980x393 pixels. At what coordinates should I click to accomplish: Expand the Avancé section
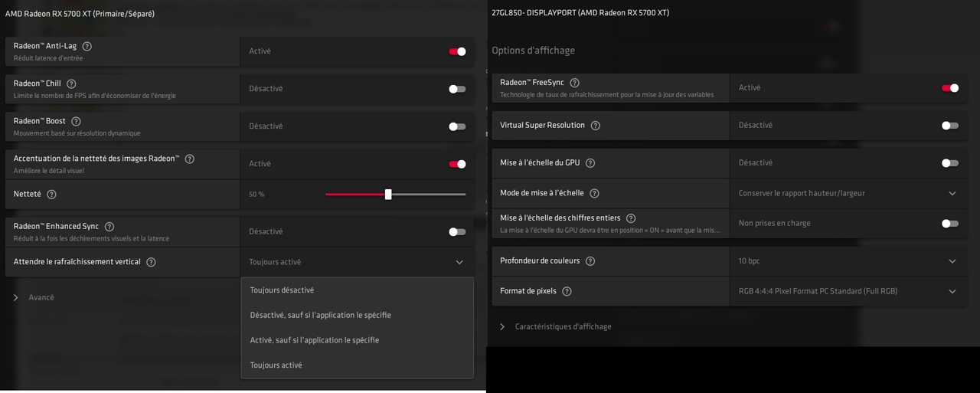coord(34,297)
